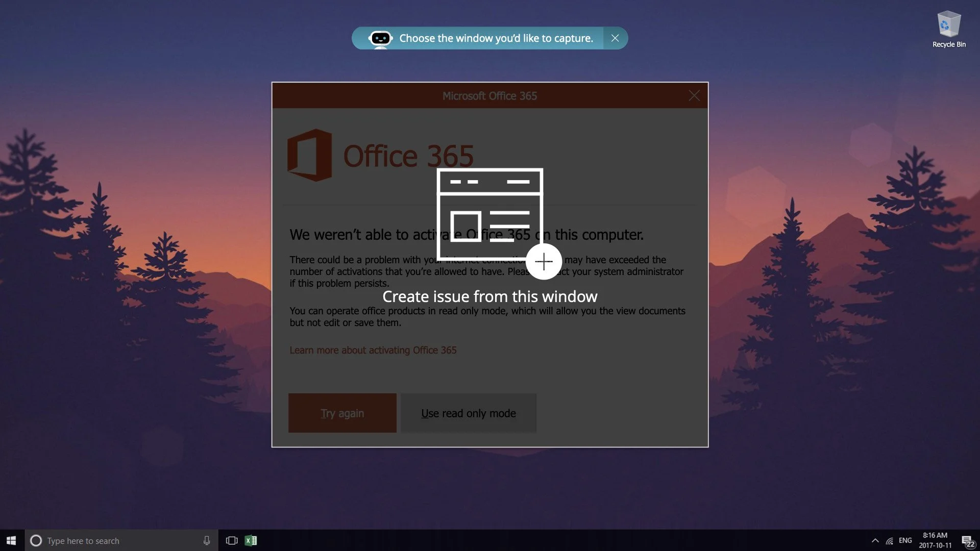Choose Use read only mode
The image size is (980, 551).
[x=468, y=413]
